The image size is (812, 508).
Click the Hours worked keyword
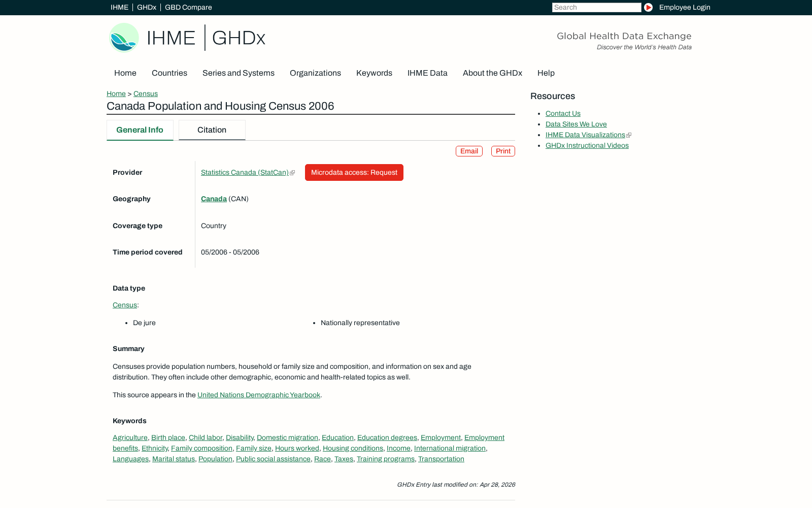[x=297, y=448]
